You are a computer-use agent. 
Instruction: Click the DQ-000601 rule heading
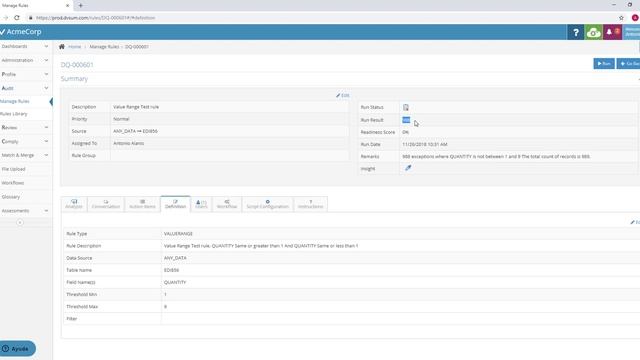click(77, 65)
